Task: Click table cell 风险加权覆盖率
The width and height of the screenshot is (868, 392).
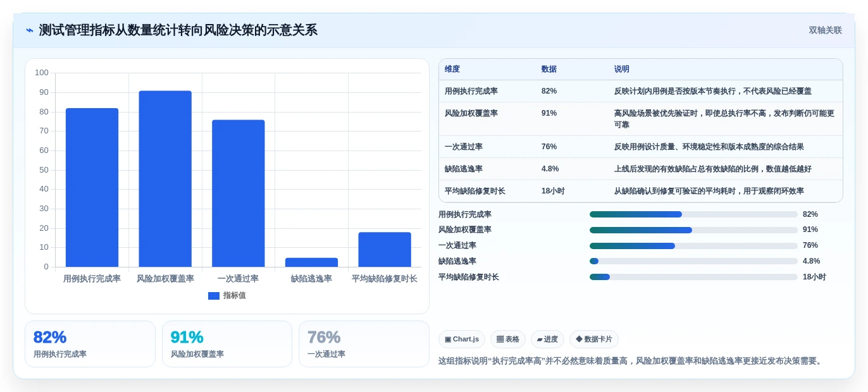Action: tap(471, 113)
